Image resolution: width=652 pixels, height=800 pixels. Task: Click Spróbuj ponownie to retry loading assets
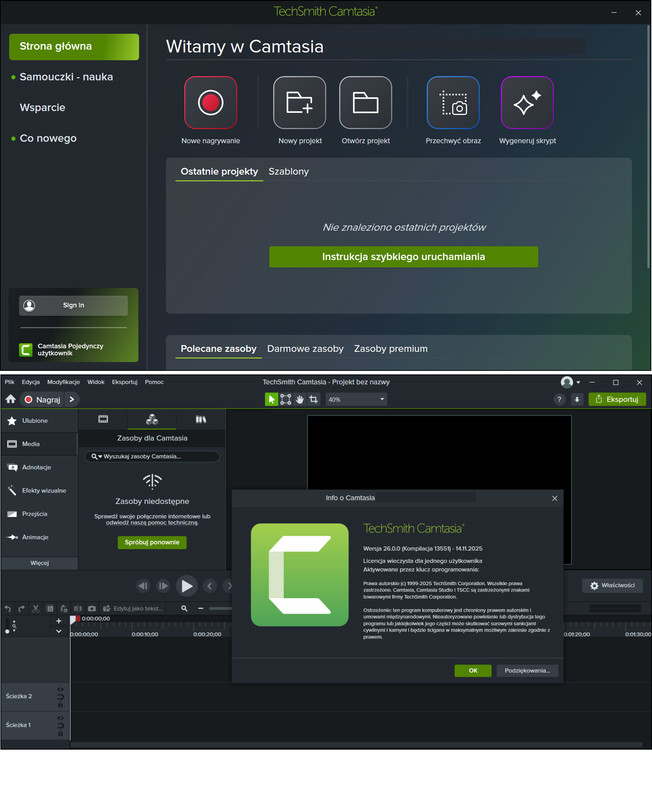tap(152, 542)
